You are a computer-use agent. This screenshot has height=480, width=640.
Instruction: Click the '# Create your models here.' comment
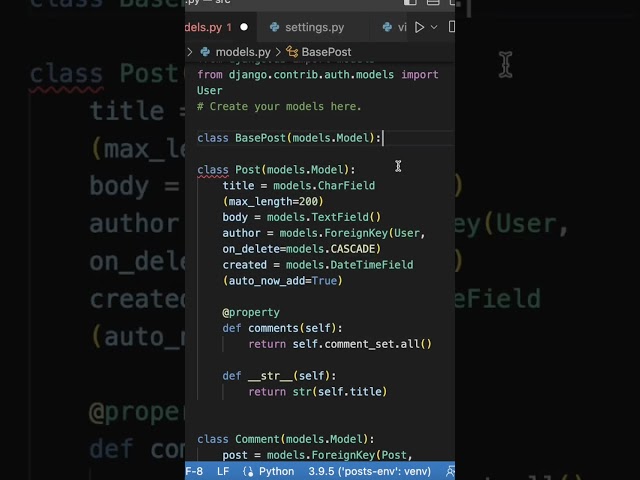click(x=279, y=107)
